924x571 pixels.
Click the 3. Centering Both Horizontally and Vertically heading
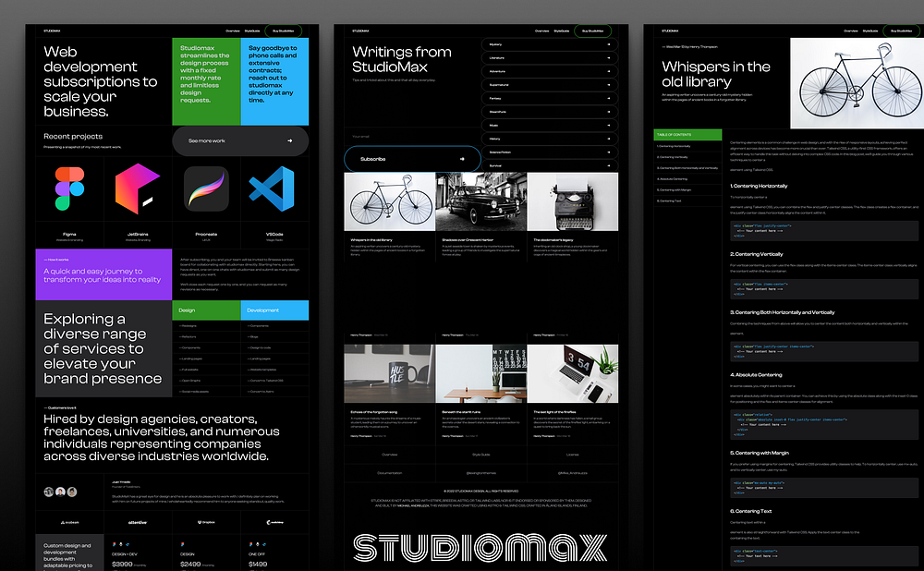(783, 312)
